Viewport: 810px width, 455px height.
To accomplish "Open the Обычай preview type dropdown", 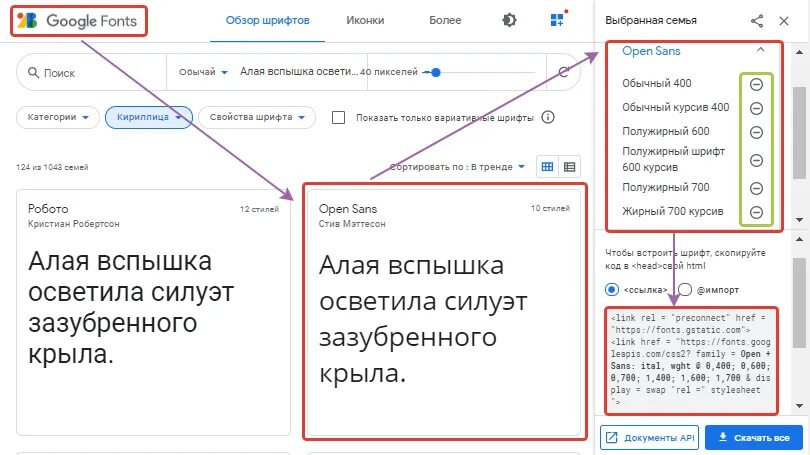I will 203,72.
